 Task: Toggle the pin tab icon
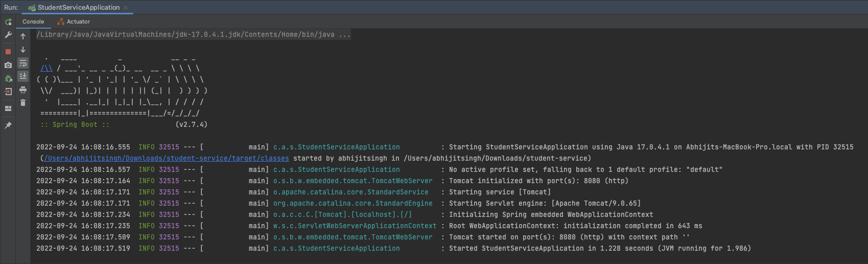pos(8,125)
